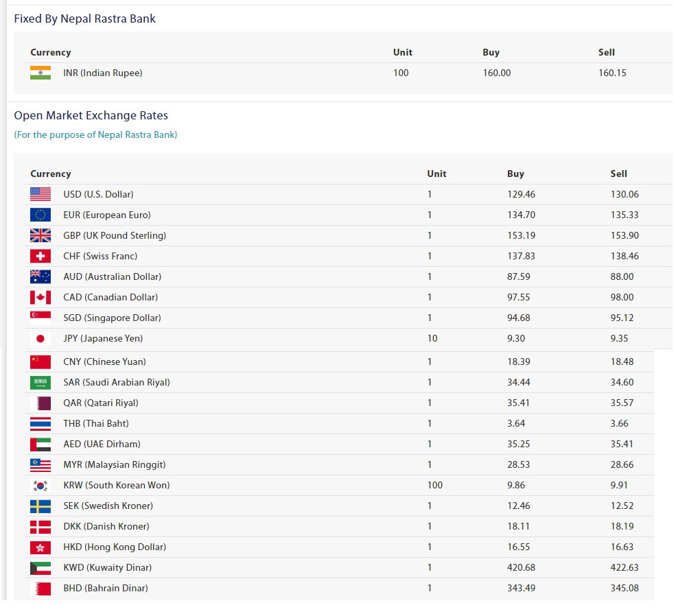Click the Malaysia flag icon
Image resolution: width=674 pixels, height=616 pixels.
[40, 465]
